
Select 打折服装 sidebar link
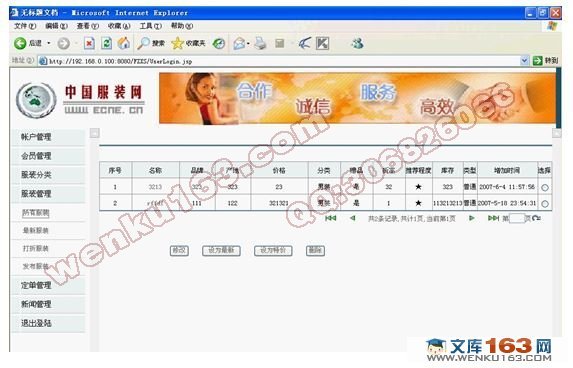click(36, 249)
